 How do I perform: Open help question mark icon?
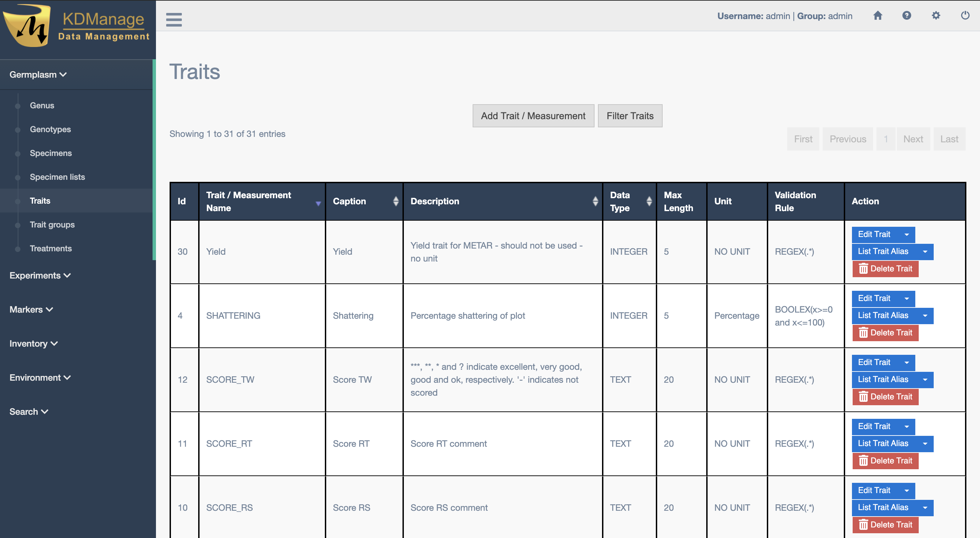tap(906, 16)
